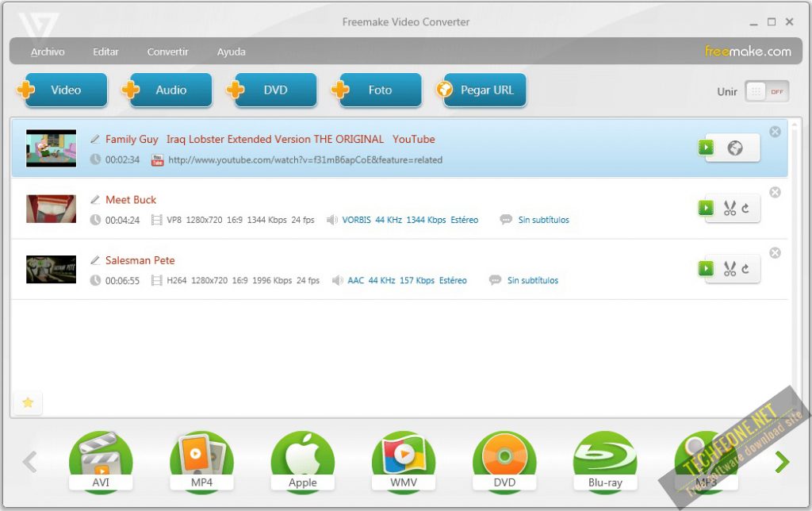Viewport: 812px width, 511px height.
Task: Rotate the Salesman Pete video
Action: coord(745,268)
